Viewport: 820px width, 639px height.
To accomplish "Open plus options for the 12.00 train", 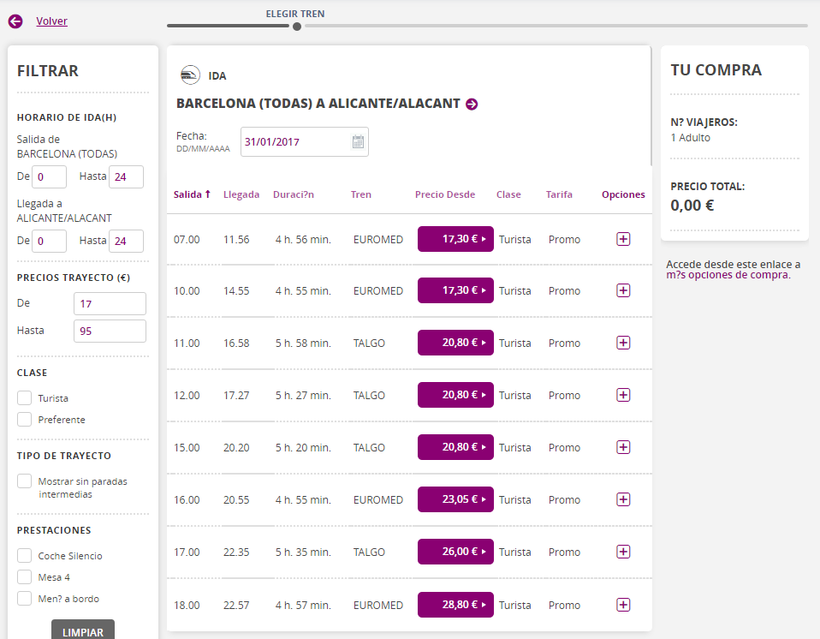I will [x=623, y=395].
